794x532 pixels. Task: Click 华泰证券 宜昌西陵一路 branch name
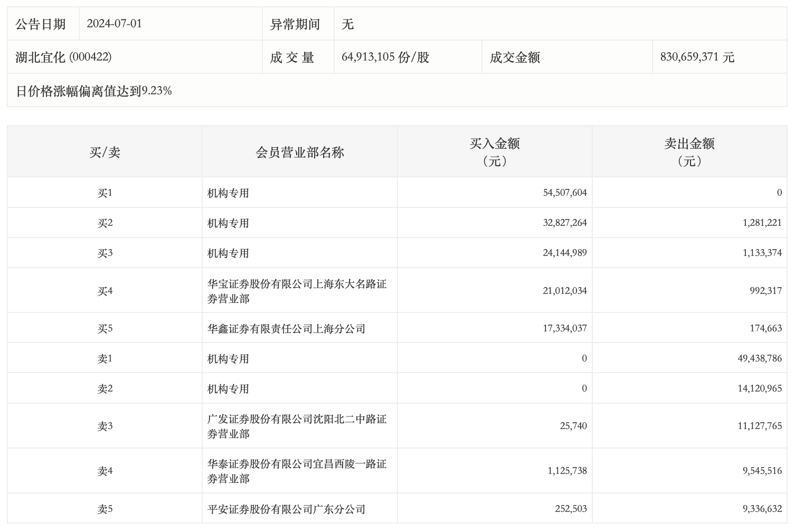tap(297, 471)
